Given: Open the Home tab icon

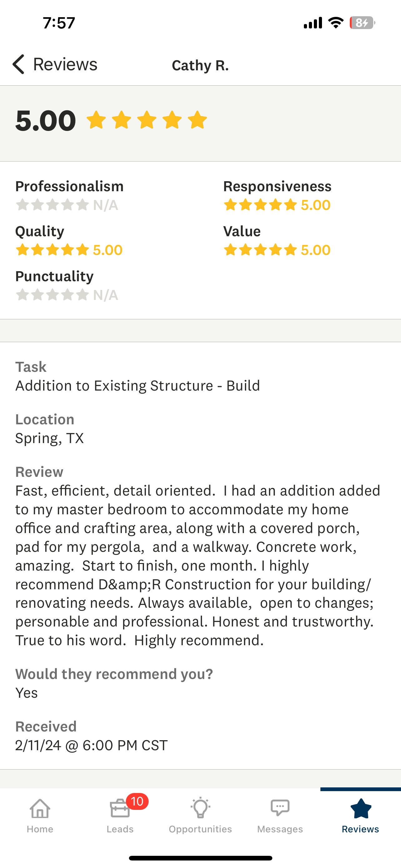Looking at the screenshot, I should 40,808.
